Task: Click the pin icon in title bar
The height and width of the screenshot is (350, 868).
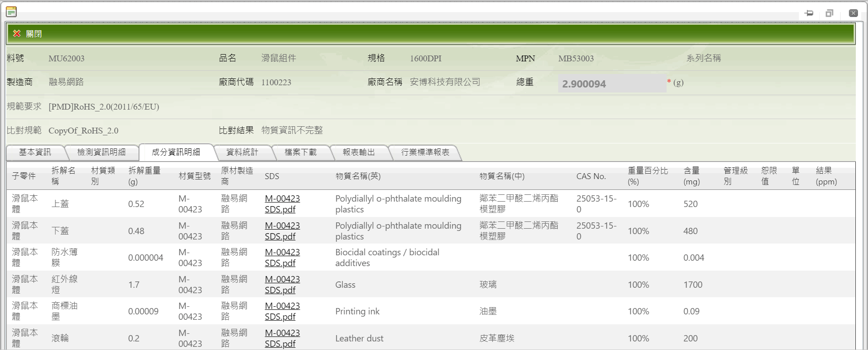Action: click(x=809, y=13)
